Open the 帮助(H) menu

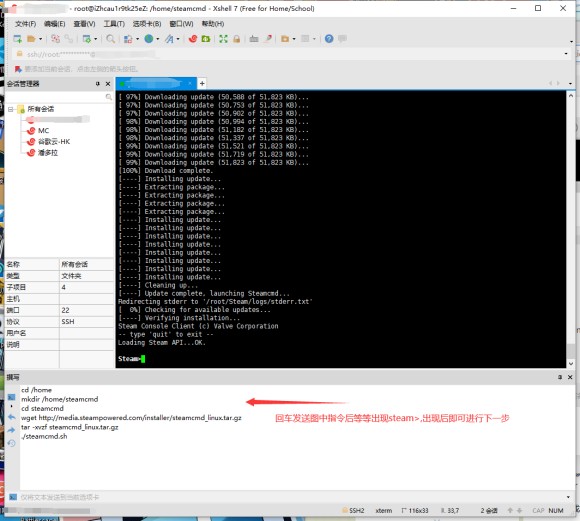(213, 24)
